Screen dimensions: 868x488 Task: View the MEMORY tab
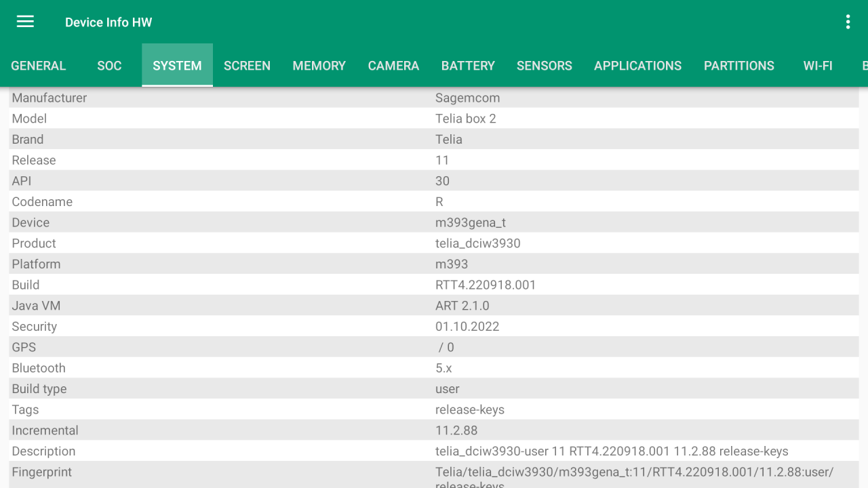coord(319,65)
